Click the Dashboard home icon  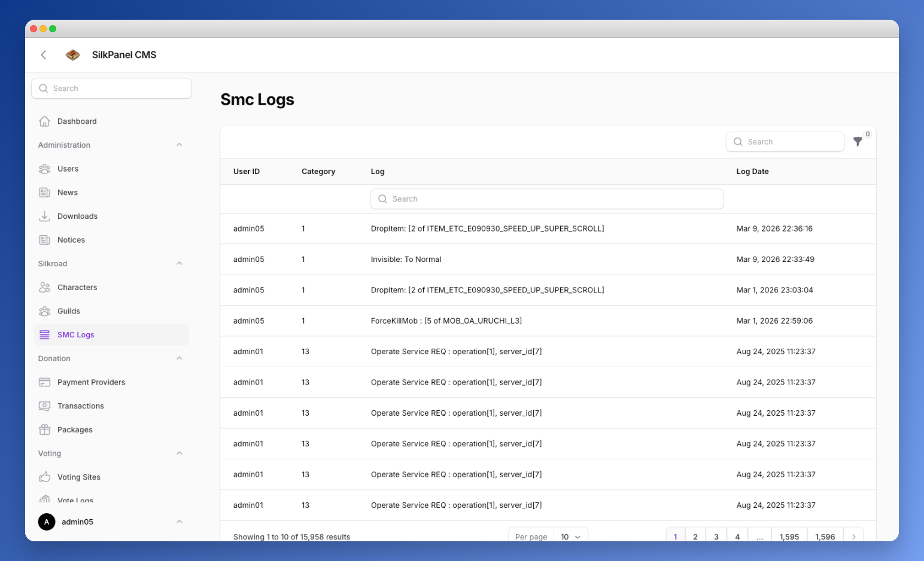point(44,121)
